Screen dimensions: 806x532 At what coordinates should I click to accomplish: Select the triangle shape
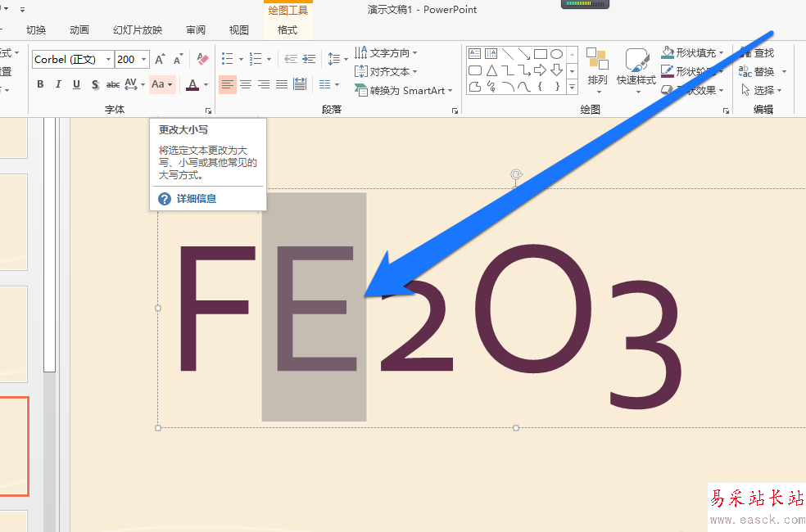pos(491,70)
